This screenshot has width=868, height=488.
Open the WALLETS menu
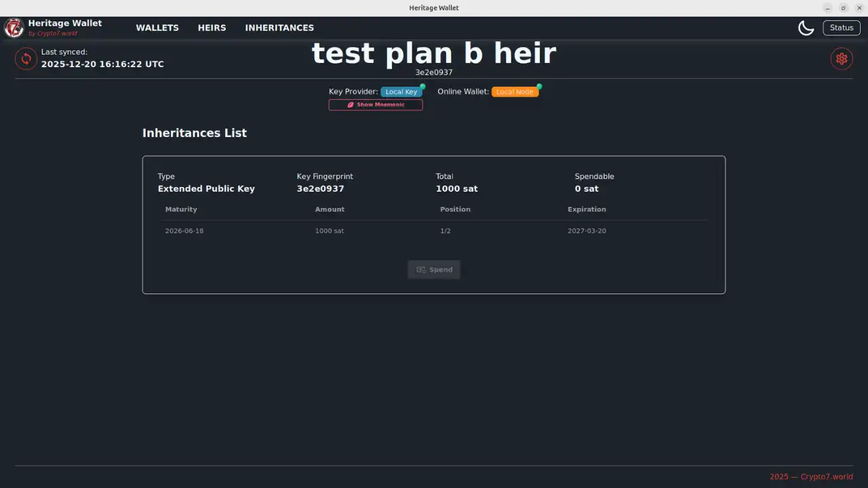(x=157, y=28)
